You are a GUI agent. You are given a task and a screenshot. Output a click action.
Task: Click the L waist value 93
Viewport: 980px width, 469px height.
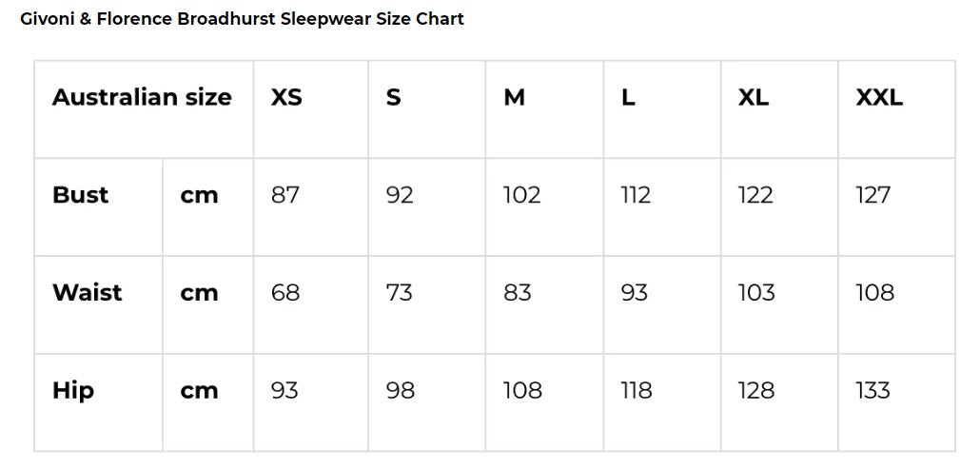coord(635,292)
